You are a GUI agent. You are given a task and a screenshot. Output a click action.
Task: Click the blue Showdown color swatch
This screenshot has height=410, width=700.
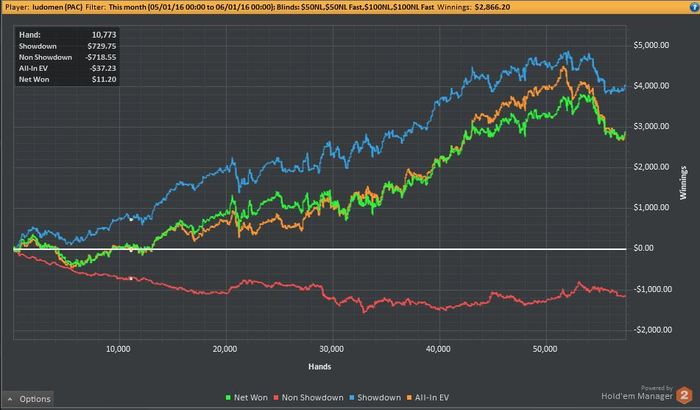pyautogui.click(x=352, y=397)
